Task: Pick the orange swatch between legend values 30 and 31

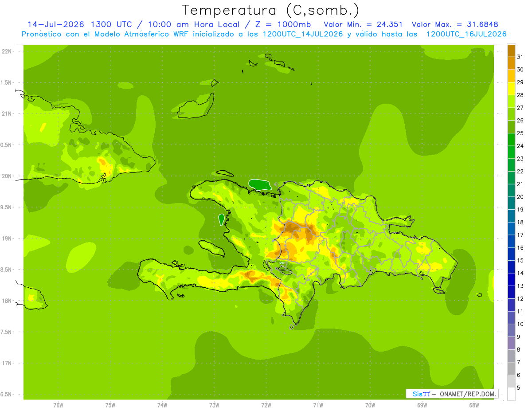Action: click(x=511, y=63)
